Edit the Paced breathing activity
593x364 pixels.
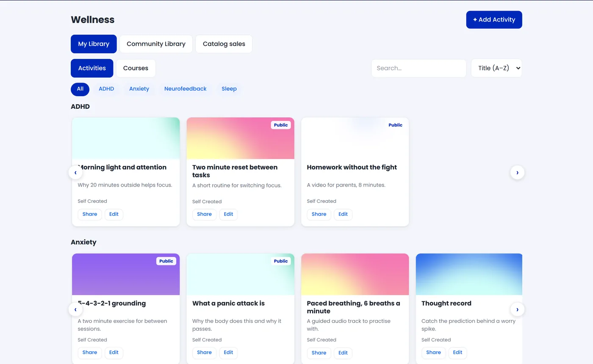[x=343, y=353]
